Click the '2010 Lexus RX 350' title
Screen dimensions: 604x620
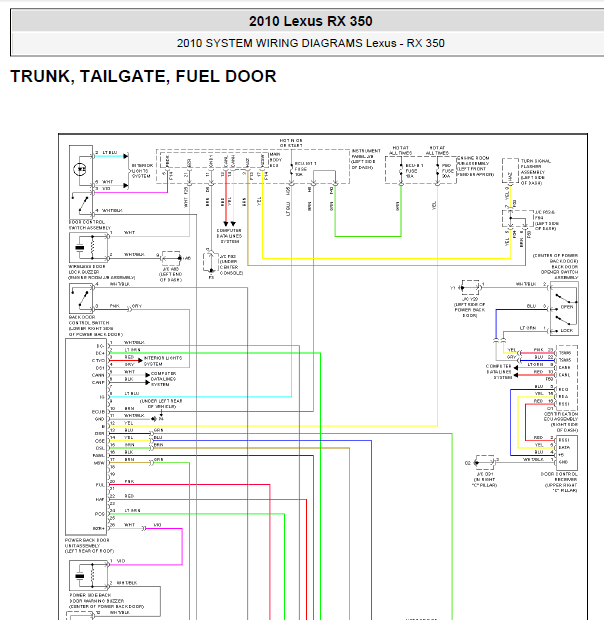click(310, 21)
